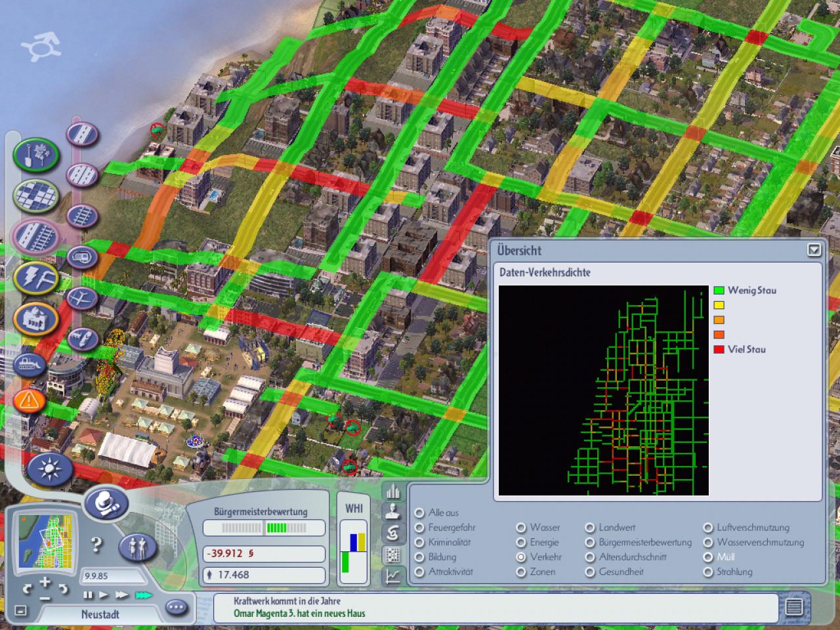Select the Verkehr data view
The height and width of the screenshot is (630, 840).
(521, 557)
